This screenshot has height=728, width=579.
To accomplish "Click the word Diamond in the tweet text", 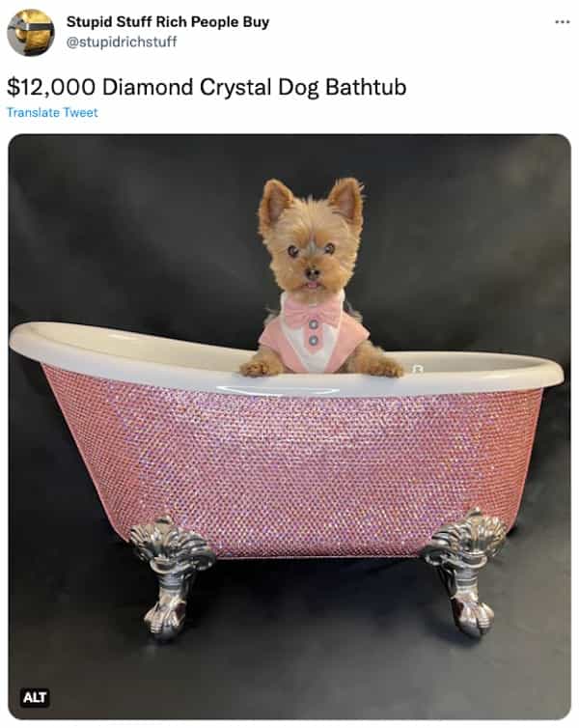I will click(148, 87).
